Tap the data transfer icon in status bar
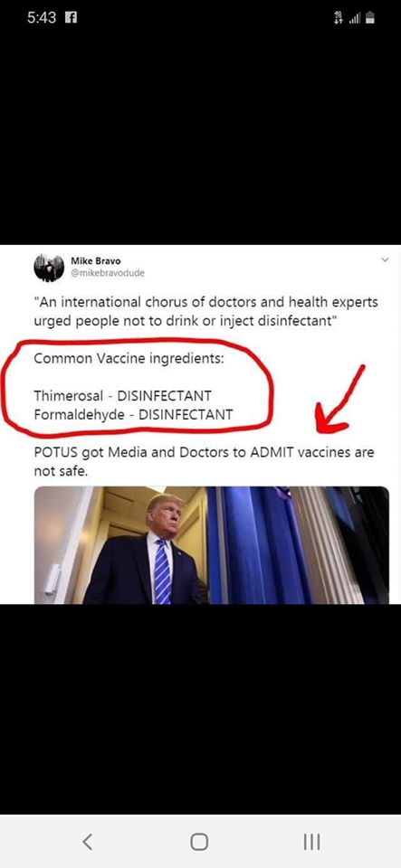Screen dimensions: 401x868 coord(339,18)
